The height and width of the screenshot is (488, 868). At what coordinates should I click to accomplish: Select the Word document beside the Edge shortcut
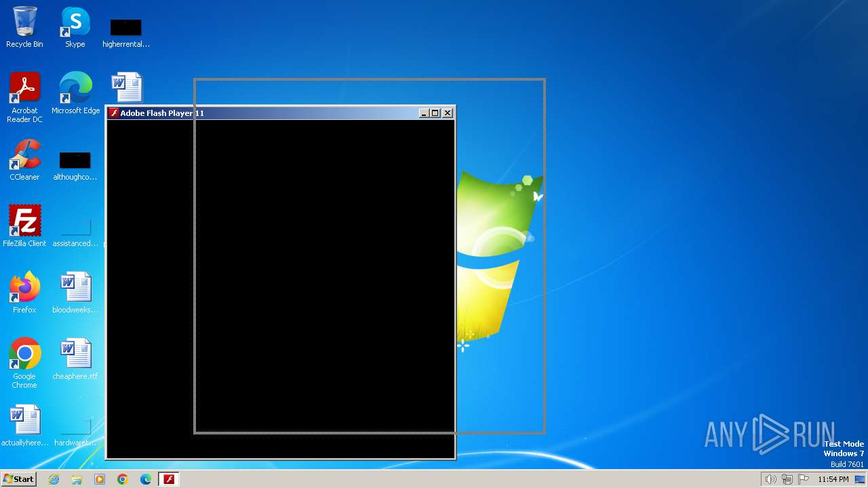tap(127, 88)
